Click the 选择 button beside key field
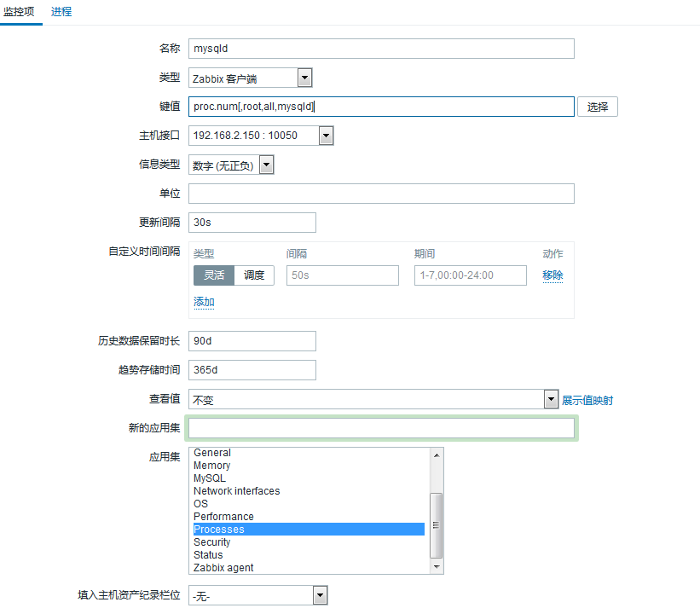Image resolution: width=700 pixels, height=608 pixels. tap(598, 107)
